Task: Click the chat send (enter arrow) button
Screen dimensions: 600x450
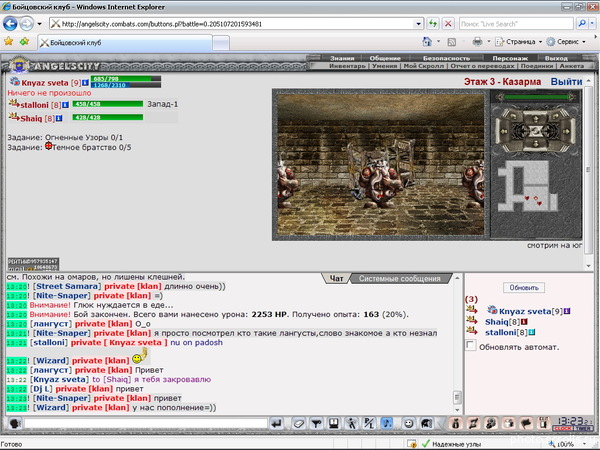Action: tap(277, 423)
